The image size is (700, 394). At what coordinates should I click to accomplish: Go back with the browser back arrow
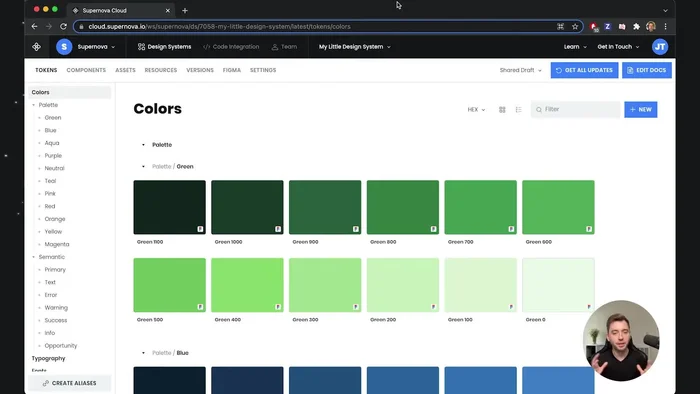click(34, 26)
